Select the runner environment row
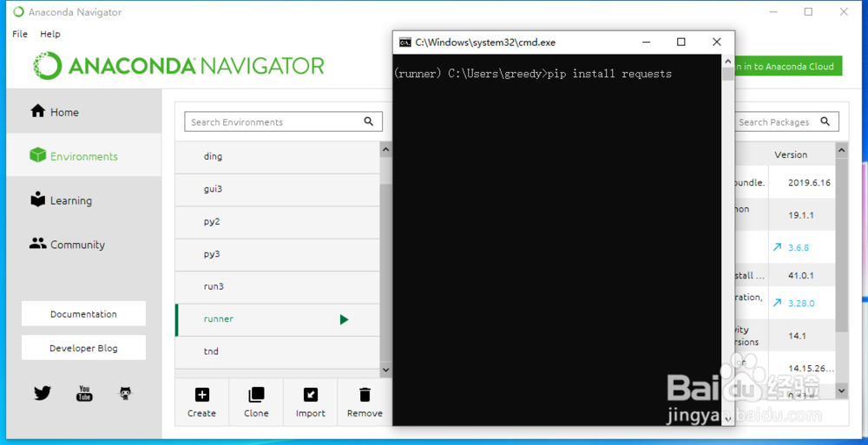Screen dimensions: 868x445 click(278, 319)
